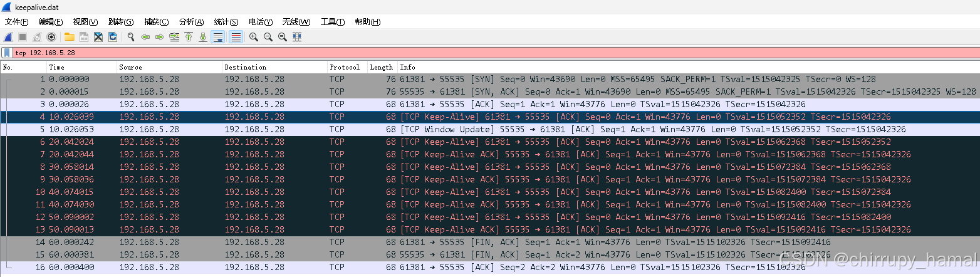Screen dimensions: 980x277
Task: Select packet 9 at time 30.058036
Action: click(490, 179)
